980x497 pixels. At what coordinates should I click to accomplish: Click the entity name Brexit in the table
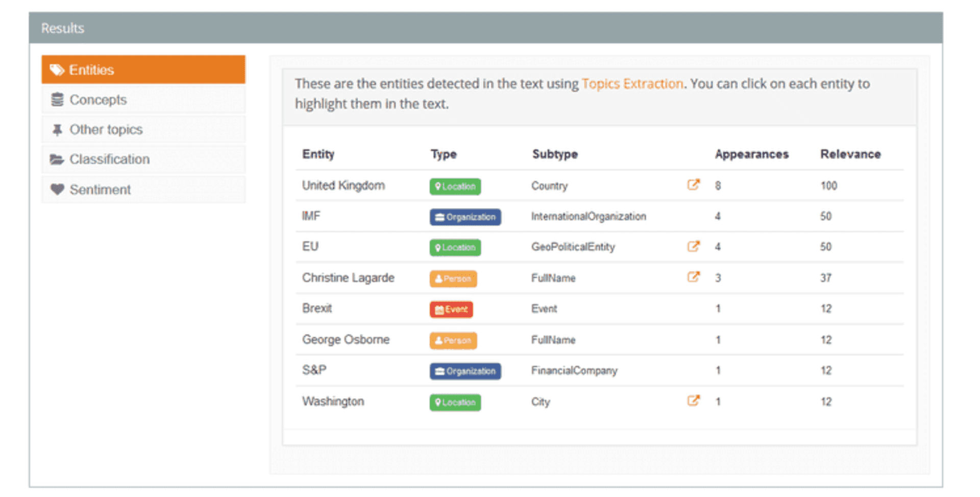tap(317, 308)
